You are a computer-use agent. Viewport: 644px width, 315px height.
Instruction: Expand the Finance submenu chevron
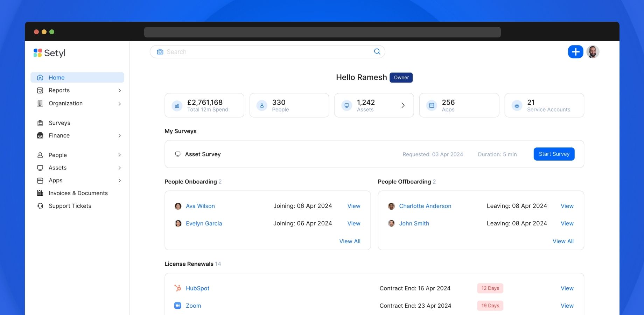[x=120, y=136]
